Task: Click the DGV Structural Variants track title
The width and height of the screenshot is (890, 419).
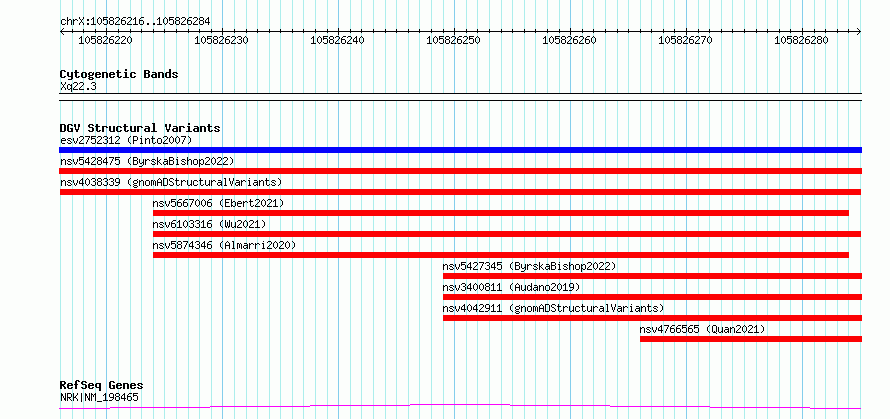Action: click(140, 128)
